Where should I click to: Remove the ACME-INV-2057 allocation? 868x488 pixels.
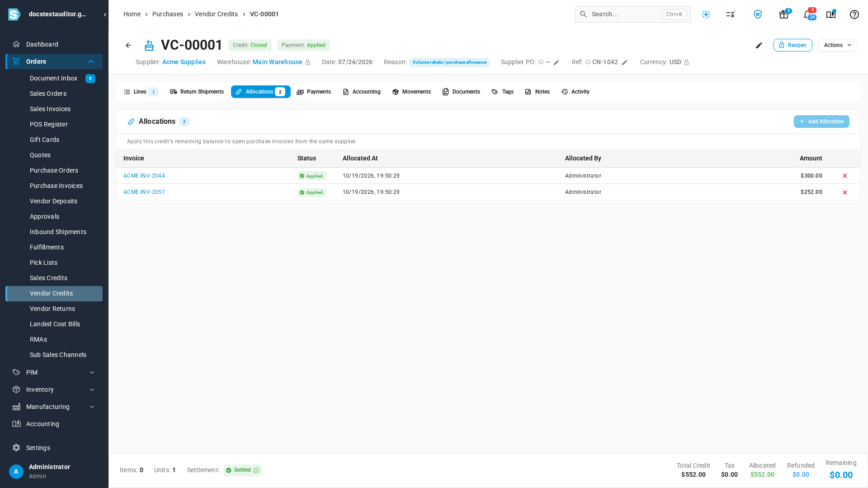pos(845,192)
